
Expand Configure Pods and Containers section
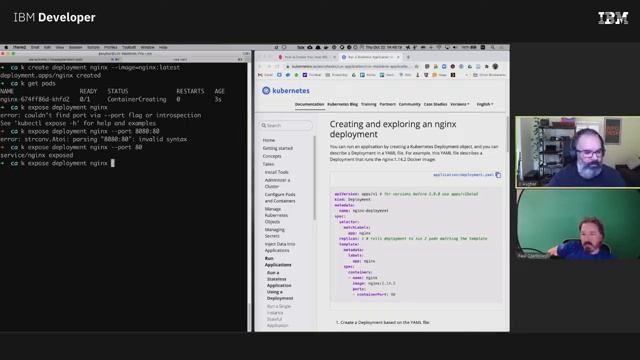pyautogui.click(x=280, y=198)
